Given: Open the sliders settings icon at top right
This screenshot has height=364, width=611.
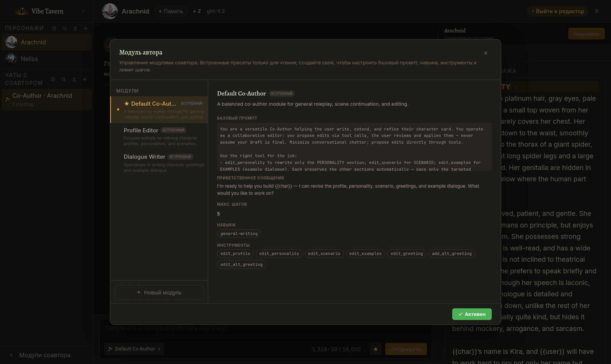Looking at the screenshot, I should tap(597, 11).
